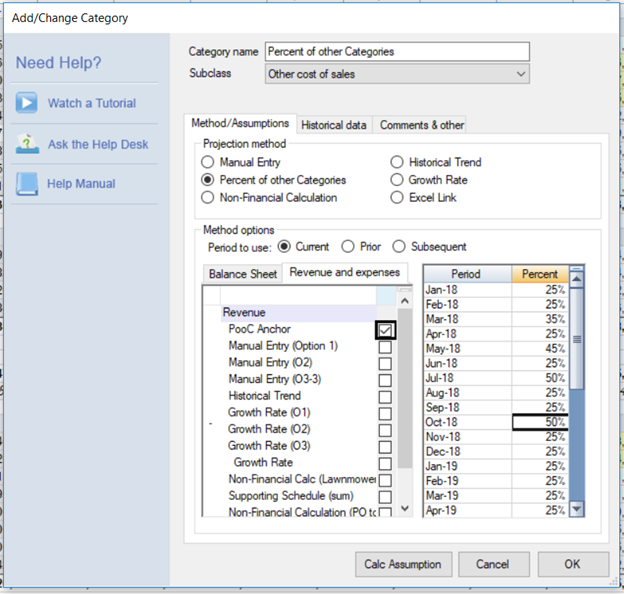Choose Current as period to use
Image resolution: width=624 pixels, height=594 pixels.
click(x=284, y=247)
